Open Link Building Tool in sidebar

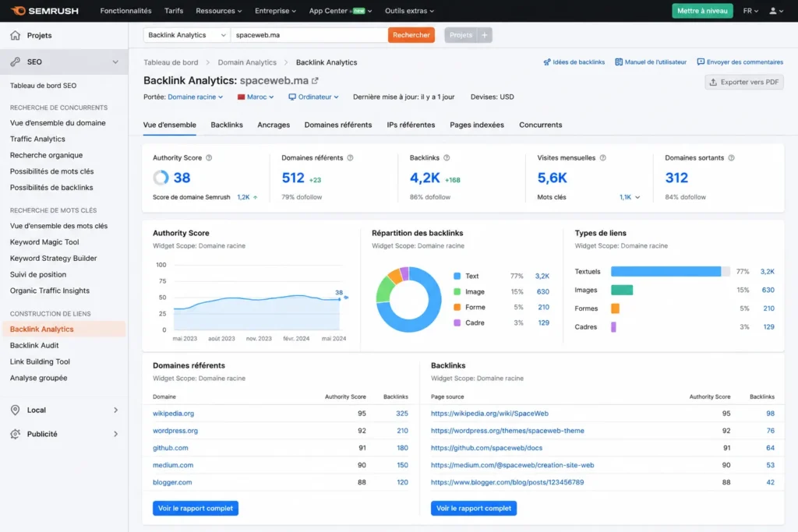tap(40, 361)
